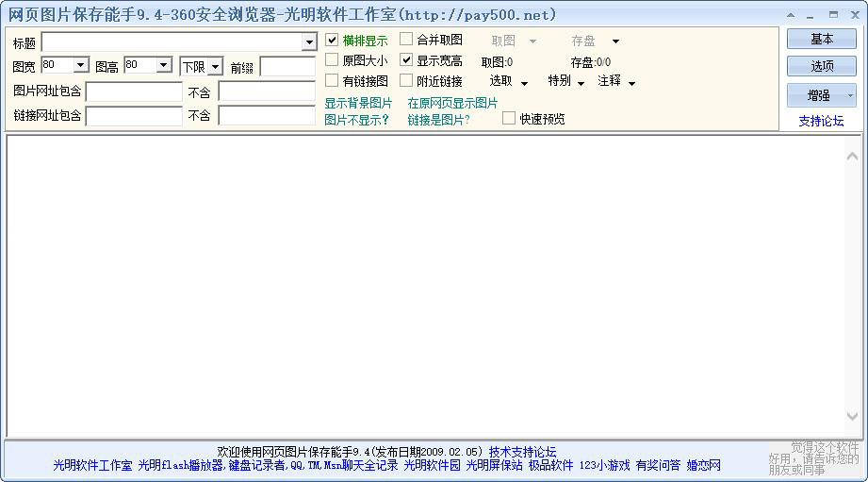Open the 特别 menu
Viewport: 868px width, 482px height.
(565, 81)
